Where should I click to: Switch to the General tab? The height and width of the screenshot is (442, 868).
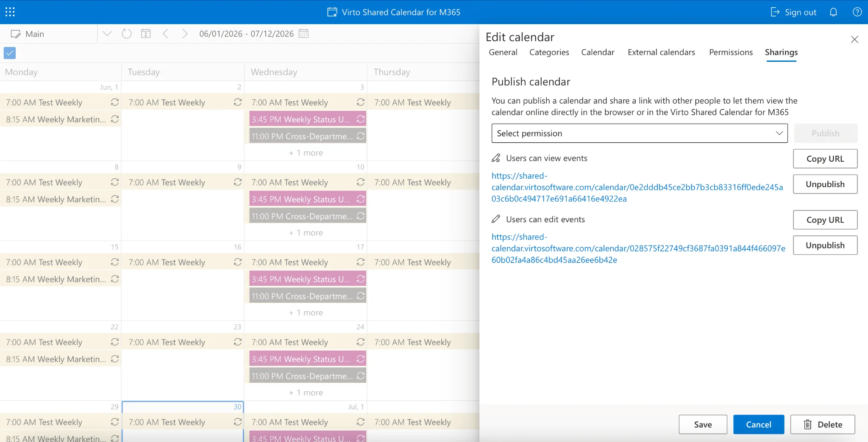[503, 52]
